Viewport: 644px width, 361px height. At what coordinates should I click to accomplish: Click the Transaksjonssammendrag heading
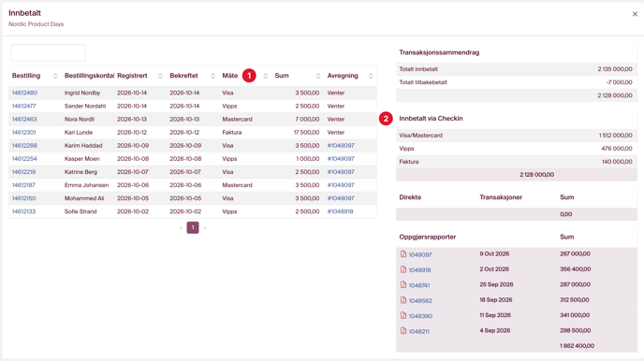tap(439, 52)
